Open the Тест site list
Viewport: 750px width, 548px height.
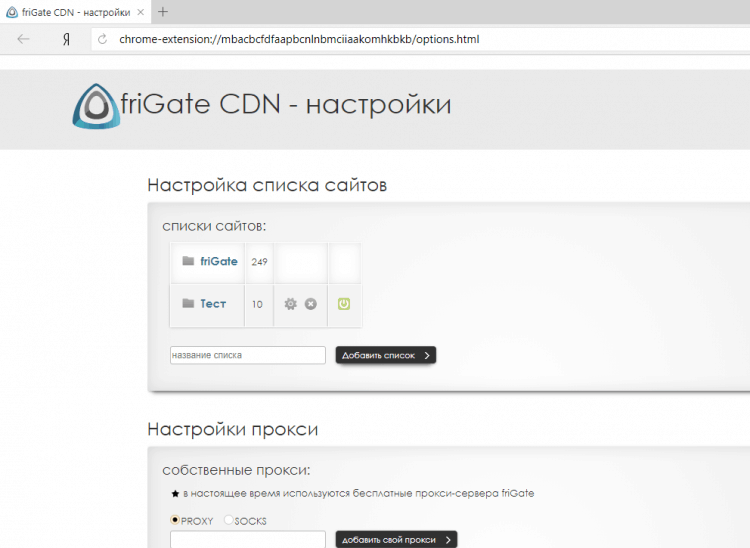213,304
